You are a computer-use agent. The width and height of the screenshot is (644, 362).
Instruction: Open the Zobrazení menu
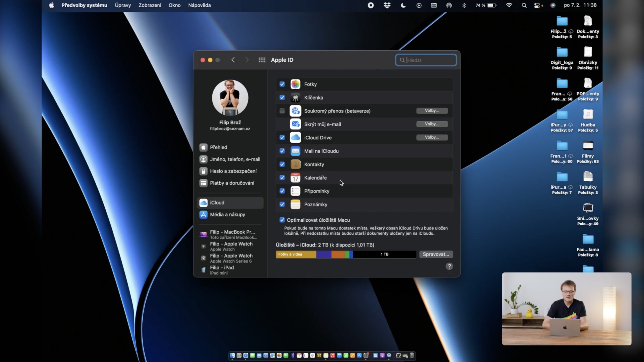(150, 5)
